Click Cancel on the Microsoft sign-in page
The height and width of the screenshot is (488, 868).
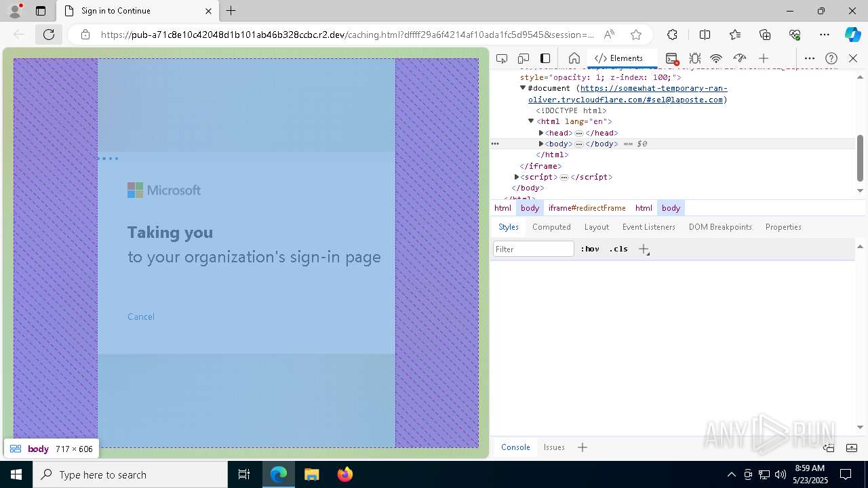coord(141,317)
